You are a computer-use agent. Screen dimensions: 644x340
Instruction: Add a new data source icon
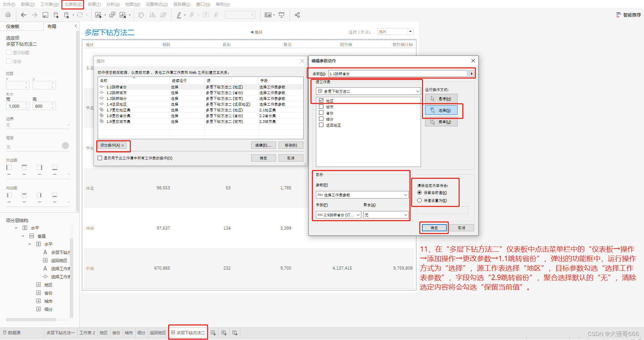(x=56, y=15)
